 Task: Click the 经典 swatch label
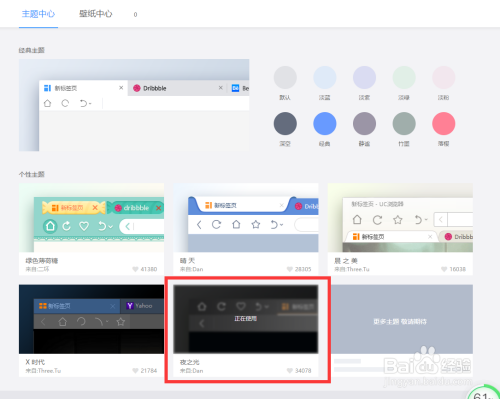point(325,144)
